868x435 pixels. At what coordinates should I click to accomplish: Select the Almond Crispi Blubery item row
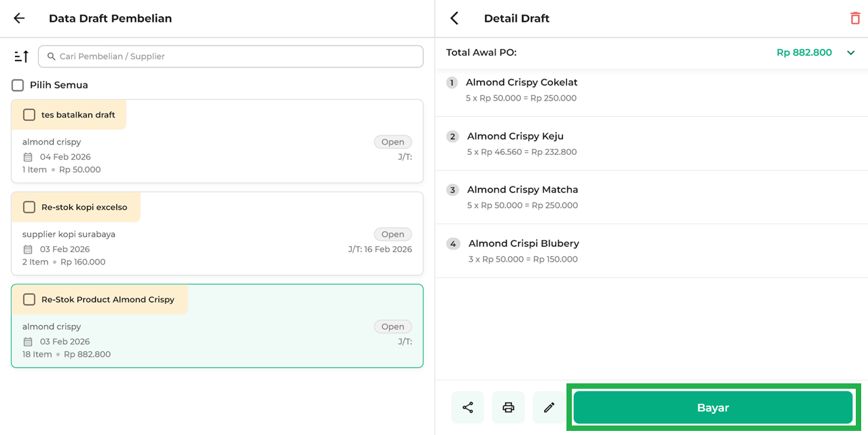tap(651, 251)
